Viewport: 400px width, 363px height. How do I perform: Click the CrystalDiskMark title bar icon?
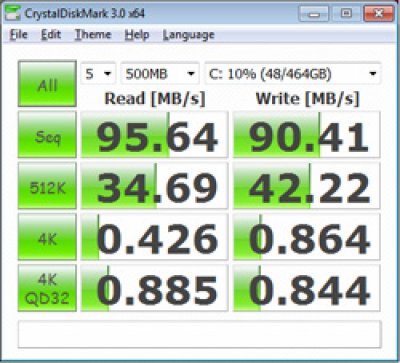12,14
